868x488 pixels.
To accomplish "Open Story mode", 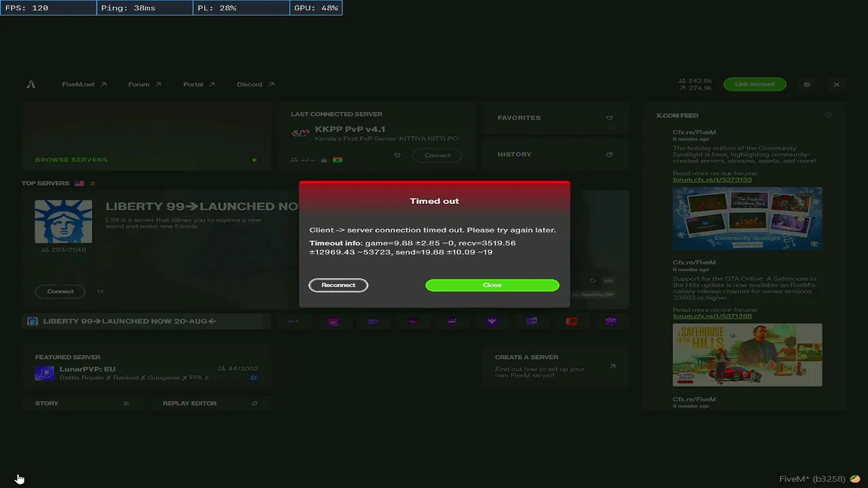I will (82, 403).
